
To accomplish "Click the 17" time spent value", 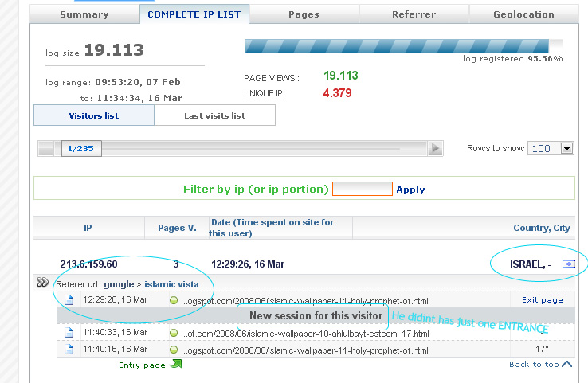I will click(x=542, y=349).
